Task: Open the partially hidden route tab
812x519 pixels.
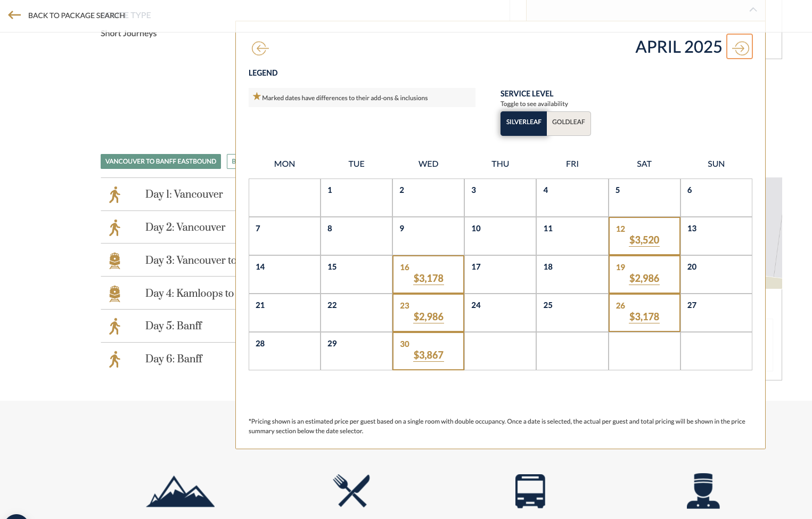Action: (233, 161)
